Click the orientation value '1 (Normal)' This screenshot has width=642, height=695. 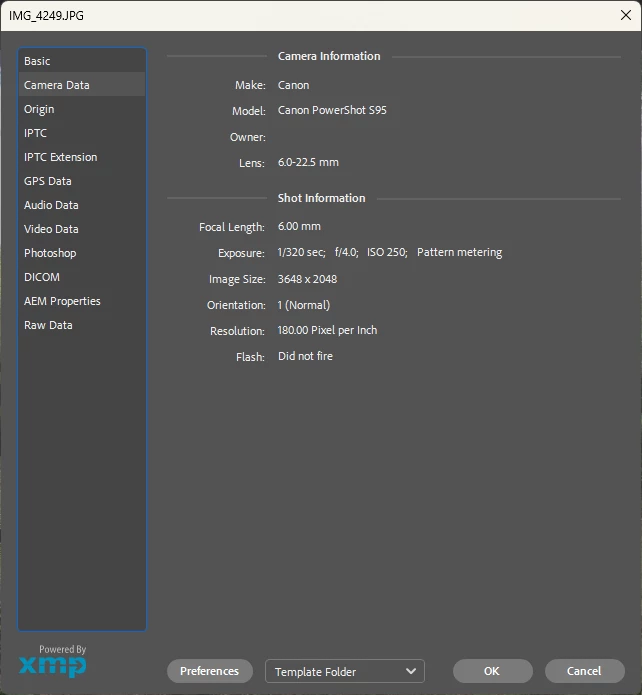point(304,305)
